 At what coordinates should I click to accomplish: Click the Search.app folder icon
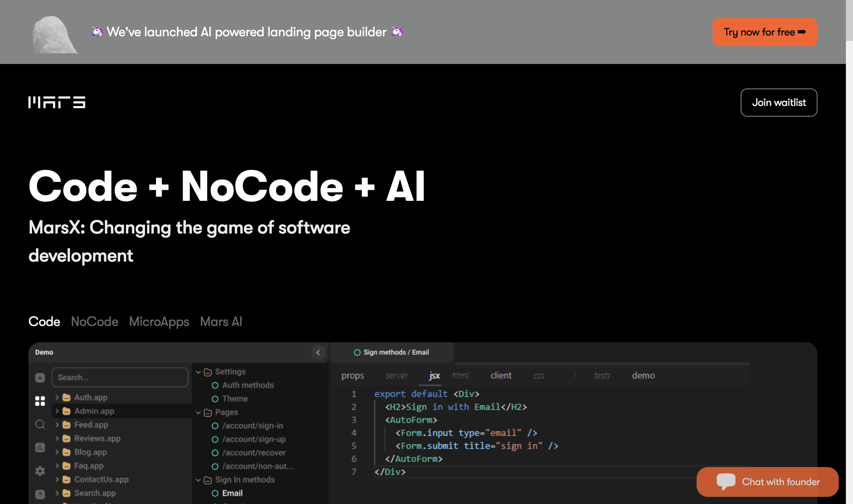(x=66, y=493)
